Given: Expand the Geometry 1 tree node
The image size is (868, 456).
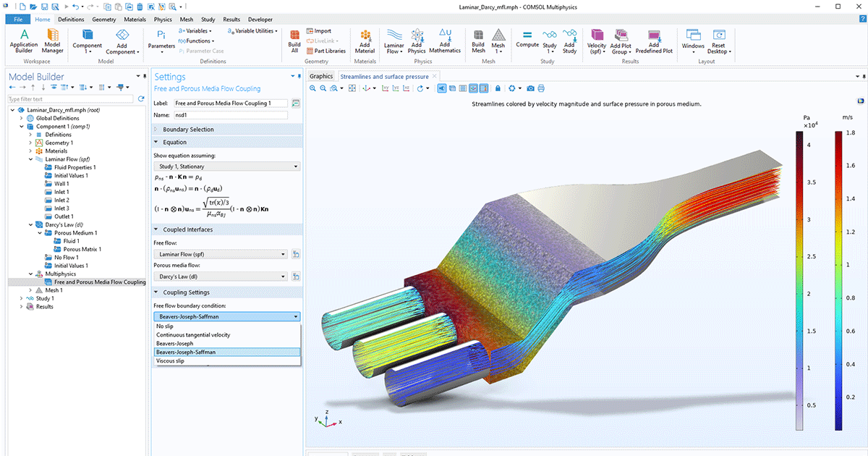Looking at the screenshot, I should pos(30,143).
